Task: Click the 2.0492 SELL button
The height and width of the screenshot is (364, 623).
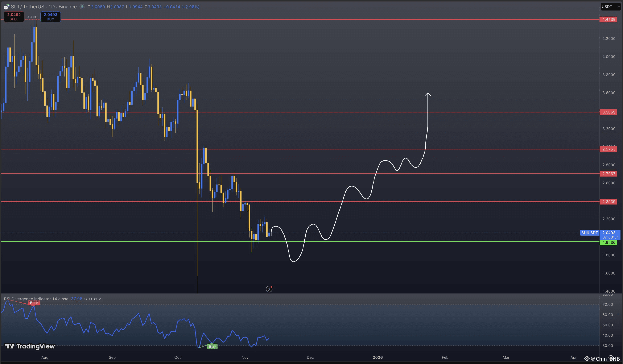Action: [x=14, y=17]
